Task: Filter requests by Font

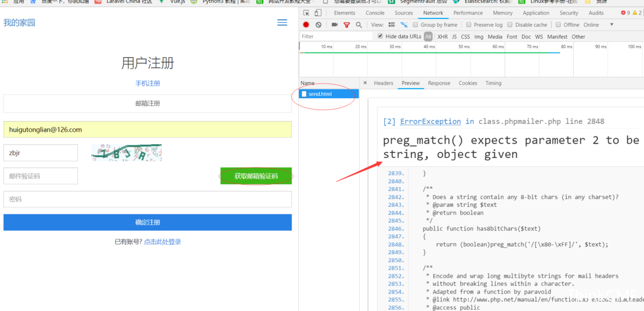Action: tap(512, 36)
